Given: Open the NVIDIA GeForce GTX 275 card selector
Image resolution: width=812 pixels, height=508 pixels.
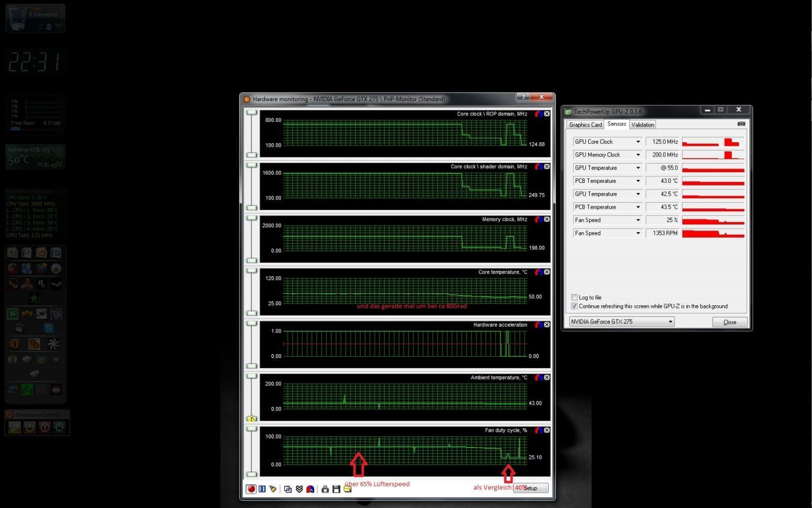Looking at the screenshot, I should point(622,322).
